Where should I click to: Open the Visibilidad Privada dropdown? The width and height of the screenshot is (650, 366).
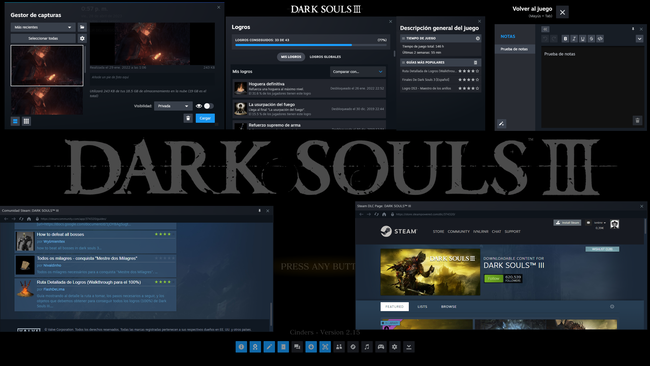pos(173,106)
